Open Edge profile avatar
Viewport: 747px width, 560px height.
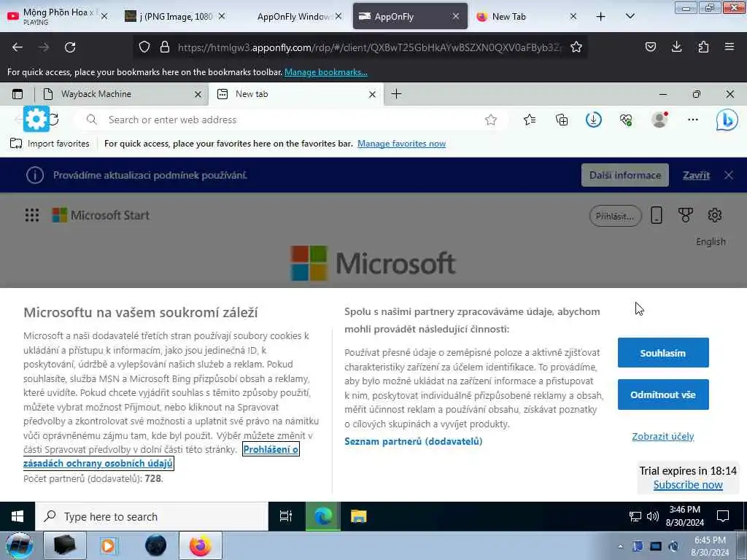point(659,120)
